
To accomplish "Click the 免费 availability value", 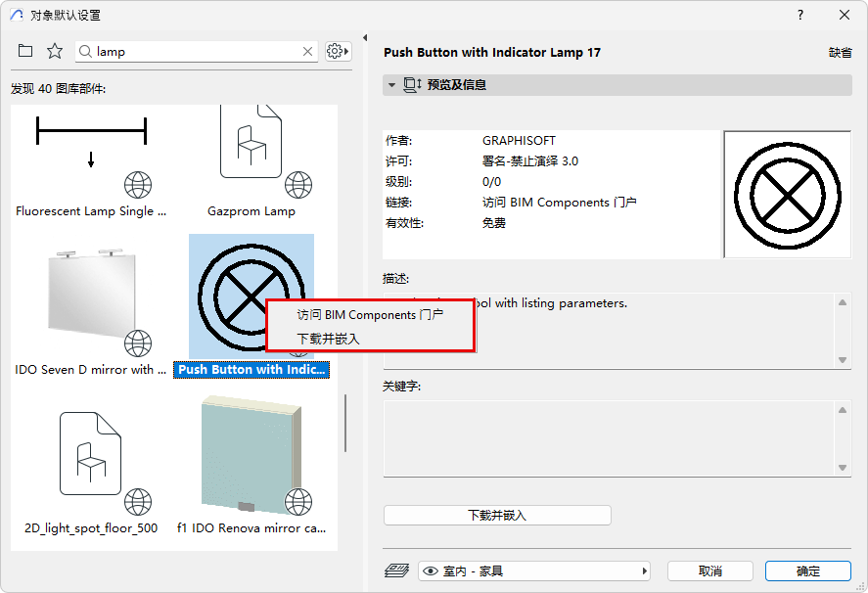I will pos(494,223).
